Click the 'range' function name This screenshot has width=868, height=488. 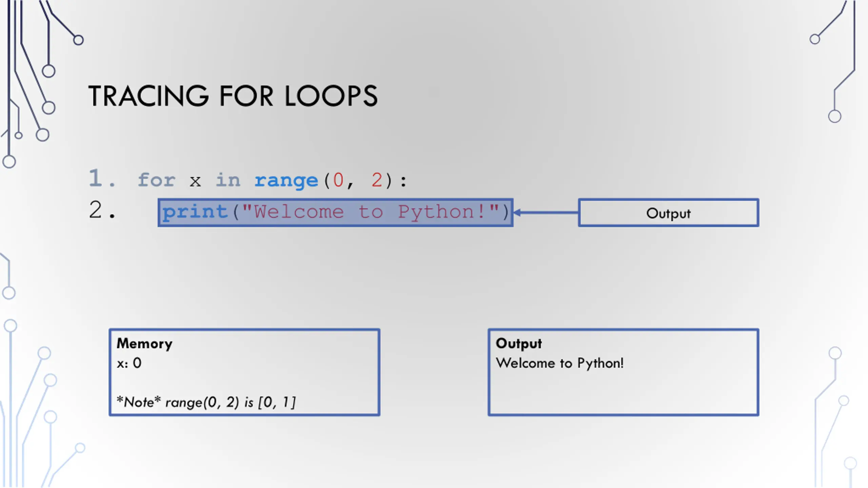286,180
